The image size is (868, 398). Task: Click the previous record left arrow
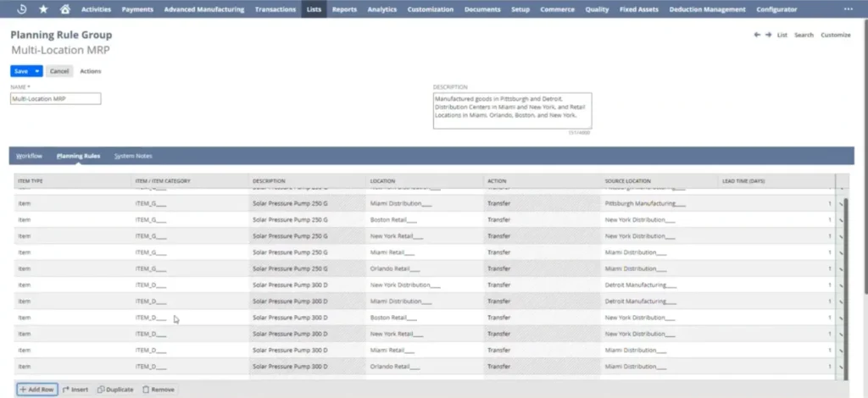coord(756,35)
